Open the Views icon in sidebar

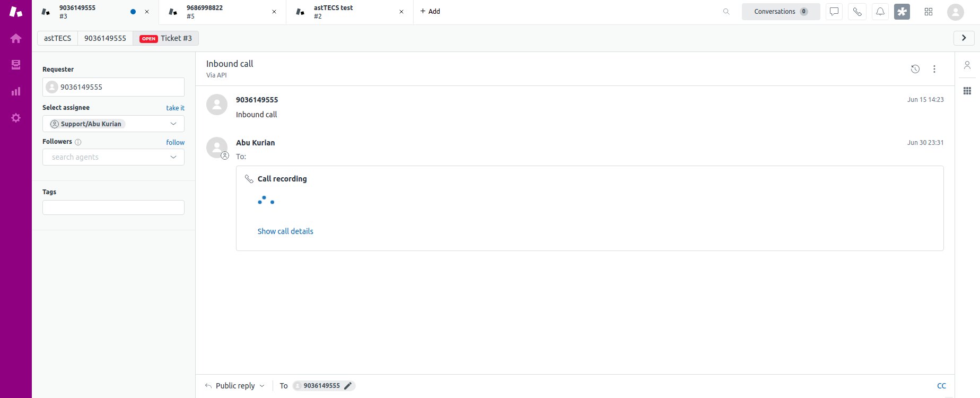click(16, 65)
